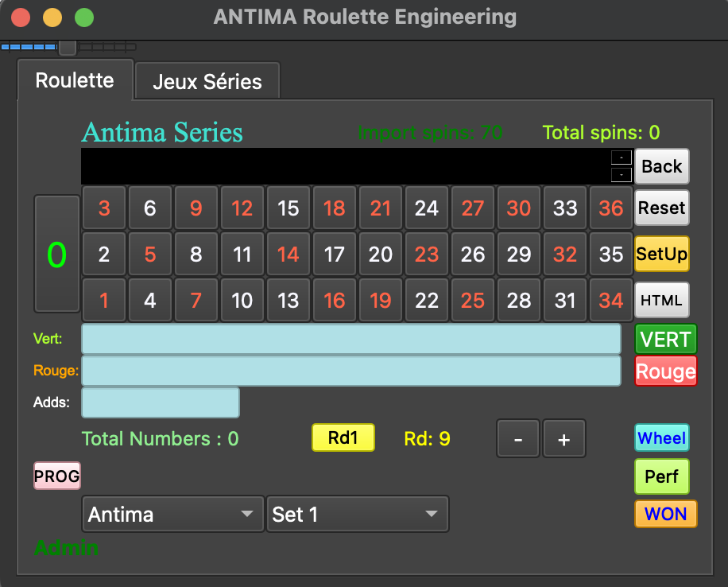Open the Antima strategy dropdown

point(172,514)
